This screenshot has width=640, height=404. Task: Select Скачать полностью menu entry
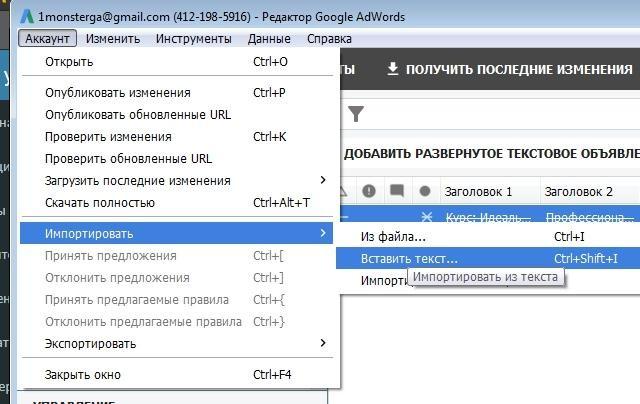[x=177, y=202]
